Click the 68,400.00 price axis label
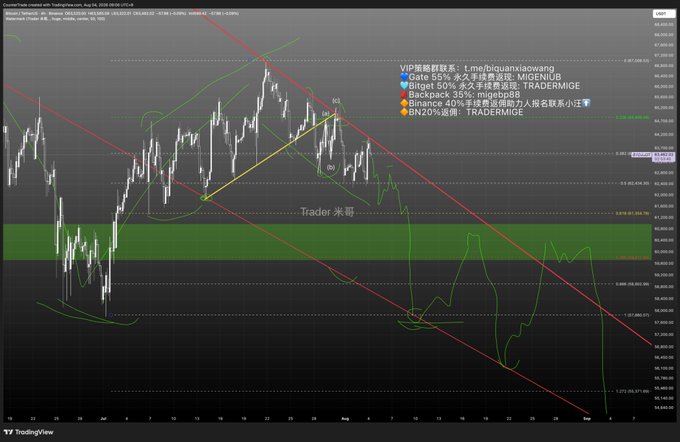 tap(664, 25)
